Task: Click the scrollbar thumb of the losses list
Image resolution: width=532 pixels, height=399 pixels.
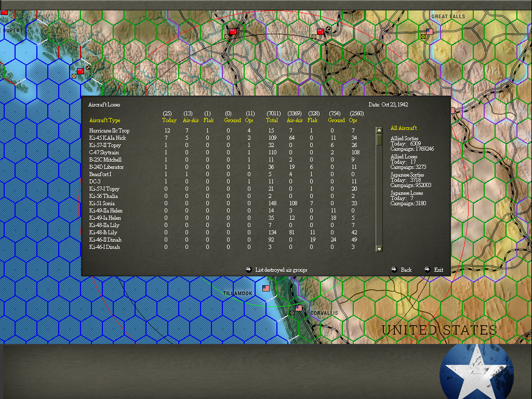Action: [379, 139]
